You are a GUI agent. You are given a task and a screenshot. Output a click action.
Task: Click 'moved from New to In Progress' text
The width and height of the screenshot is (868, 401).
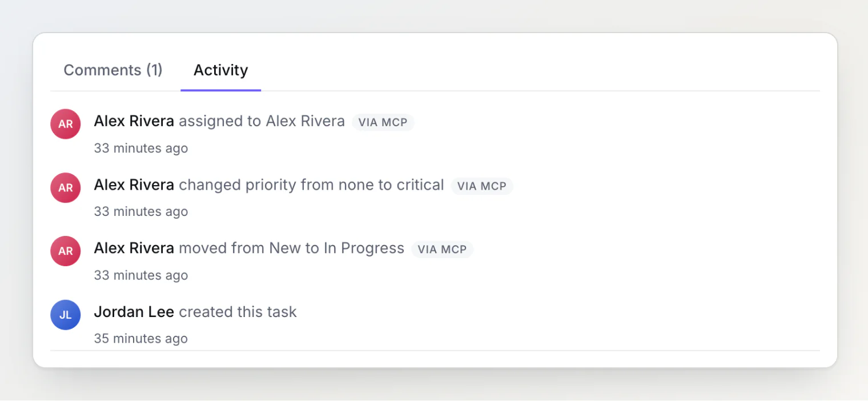click(x=292, y=248)
